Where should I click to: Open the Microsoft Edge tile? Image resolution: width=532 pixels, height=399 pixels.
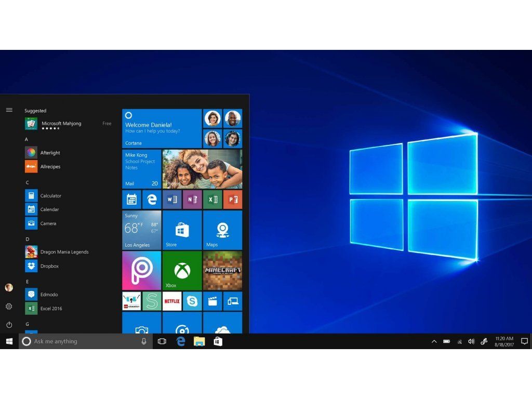152,199
